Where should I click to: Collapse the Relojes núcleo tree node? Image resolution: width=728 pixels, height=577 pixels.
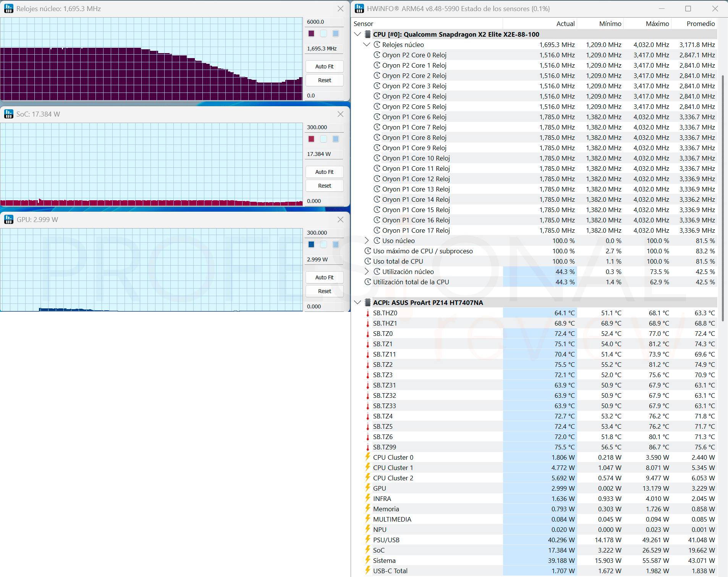[367, 45]
